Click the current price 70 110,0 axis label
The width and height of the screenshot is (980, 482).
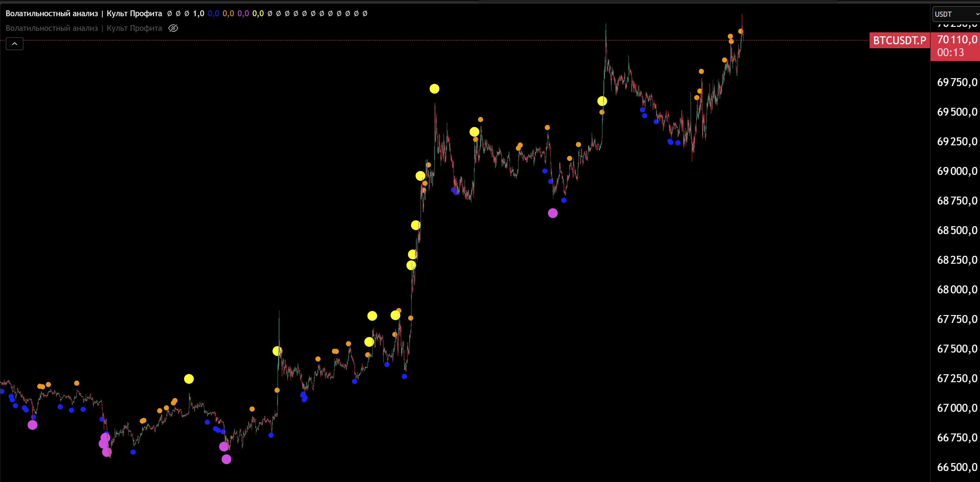tap(957, 40)
